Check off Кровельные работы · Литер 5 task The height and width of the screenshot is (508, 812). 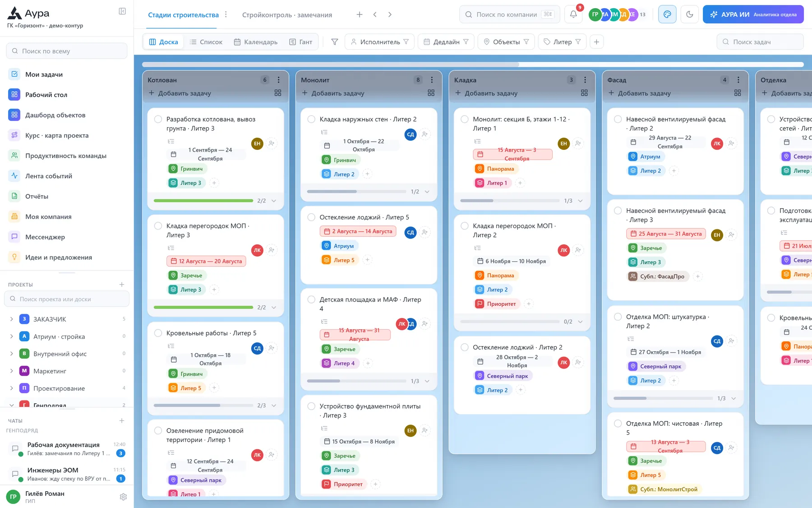tap(158, 333)
